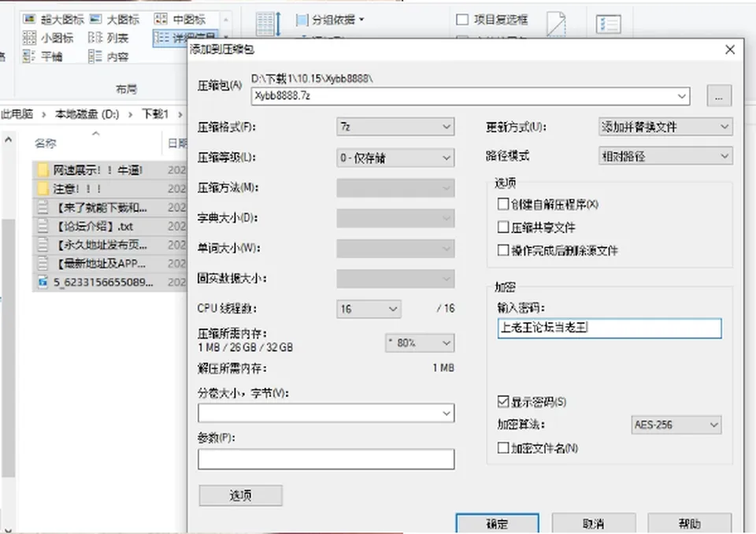Select the content (内容) layout

tap(109, 57)
